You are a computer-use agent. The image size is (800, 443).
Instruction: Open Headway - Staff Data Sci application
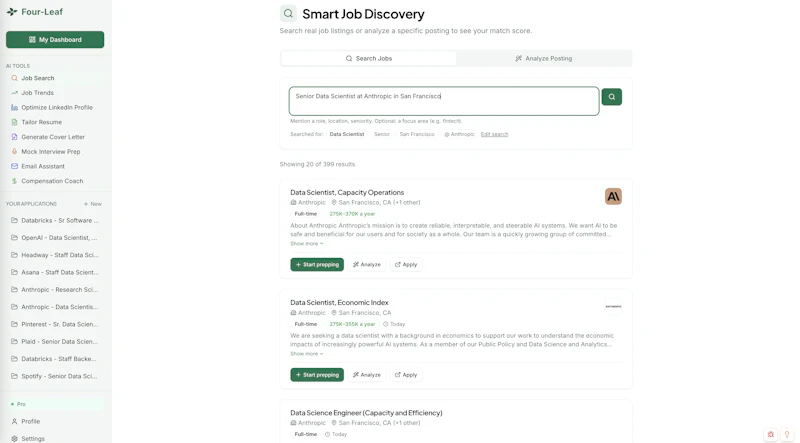[55, 255]
